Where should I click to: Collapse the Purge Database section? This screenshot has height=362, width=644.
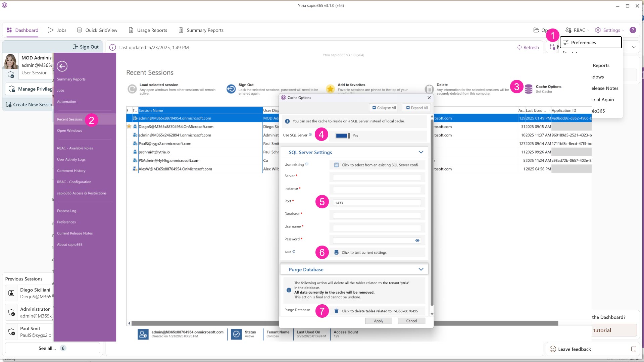pos(421,269)
